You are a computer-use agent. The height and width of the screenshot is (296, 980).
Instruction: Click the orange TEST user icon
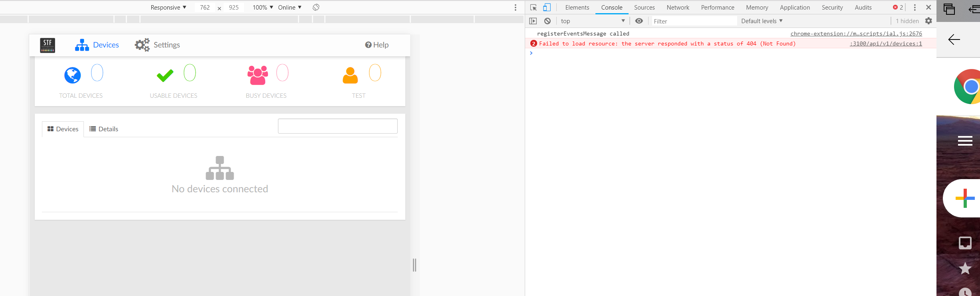pyautogui.click(x=350, y=75)
